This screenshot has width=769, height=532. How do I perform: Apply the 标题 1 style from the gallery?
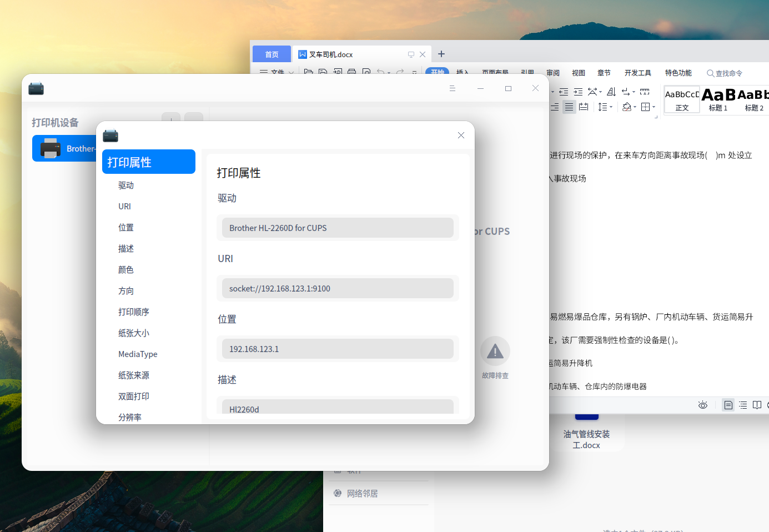pos(717,99)
